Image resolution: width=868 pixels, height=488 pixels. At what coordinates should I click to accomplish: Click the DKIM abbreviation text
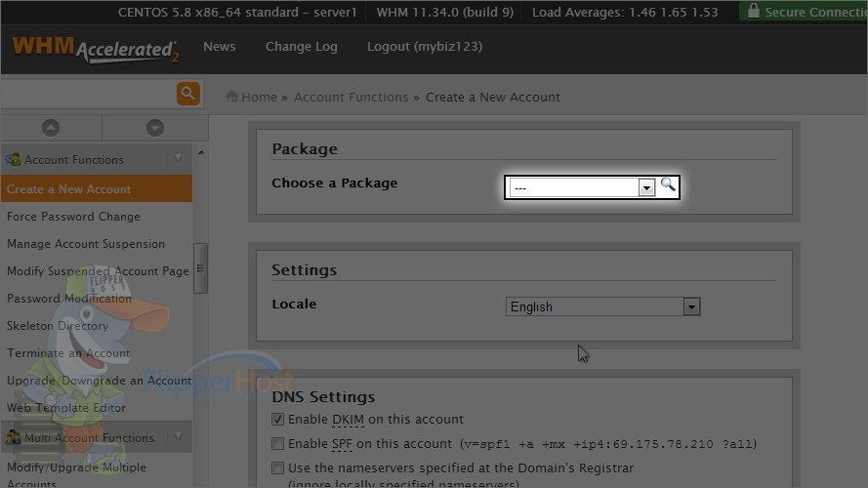[x=349, y=420]
